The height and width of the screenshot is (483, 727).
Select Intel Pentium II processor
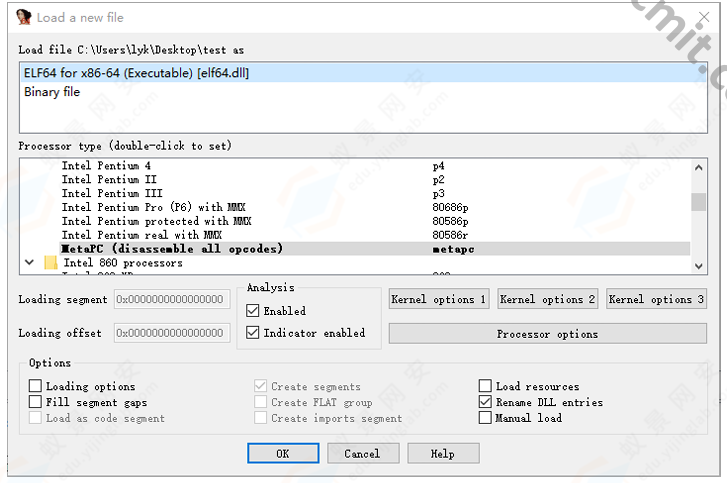109,179
